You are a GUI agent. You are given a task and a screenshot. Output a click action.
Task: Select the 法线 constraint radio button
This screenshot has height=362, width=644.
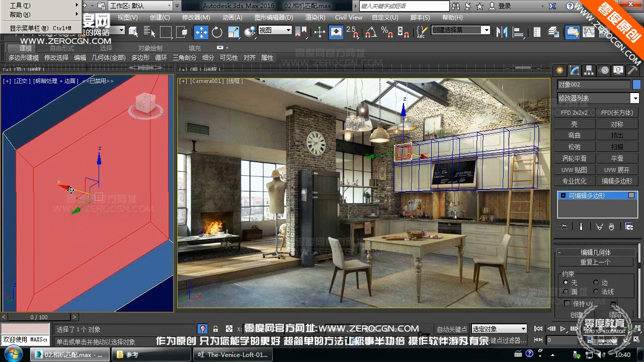[596, 292]
